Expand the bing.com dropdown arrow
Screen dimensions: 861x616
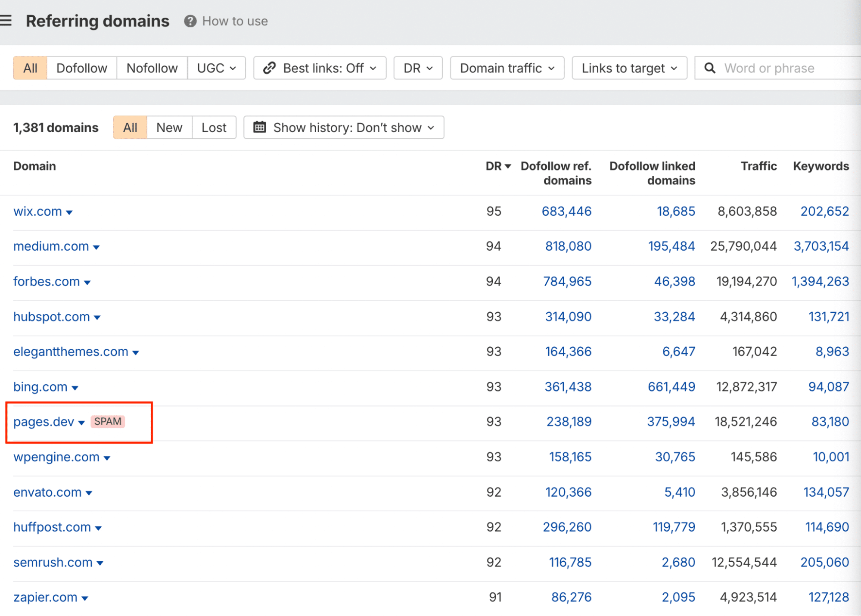(75, 388)
